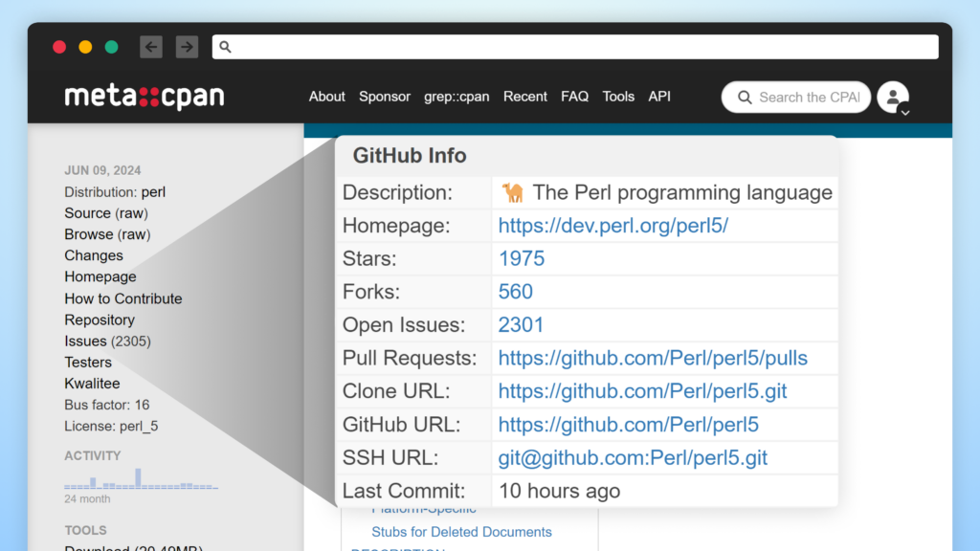The width and height of the screenshot is (980, 551).
Task: Click The Perl programming language description
Action: coord(682,192)
